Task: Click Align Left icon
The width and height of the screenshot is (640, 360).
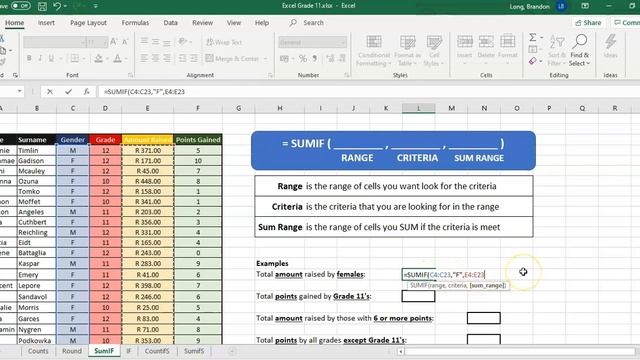Action: [144, 58]
